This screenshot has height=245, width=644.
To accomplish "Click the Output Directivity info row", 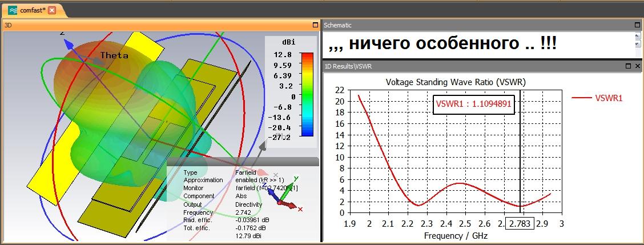I will [x=223, y=204].
